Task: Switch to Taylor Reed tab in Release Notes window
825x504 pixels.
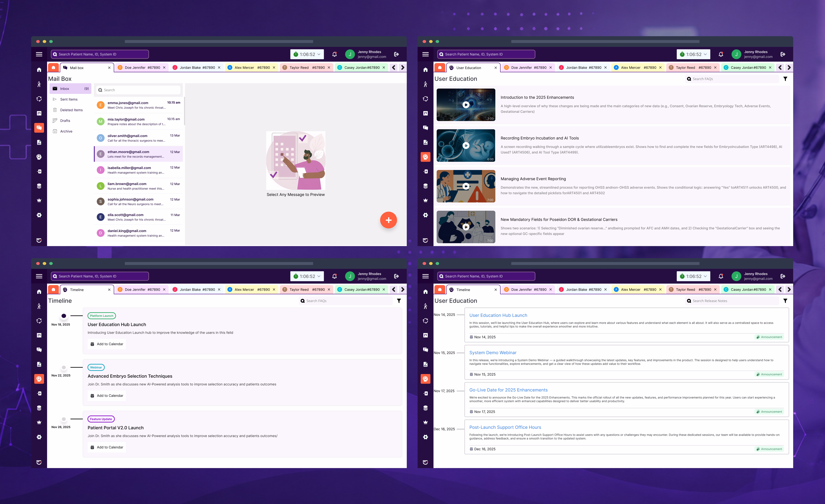Action: click(x=693, y=290)
